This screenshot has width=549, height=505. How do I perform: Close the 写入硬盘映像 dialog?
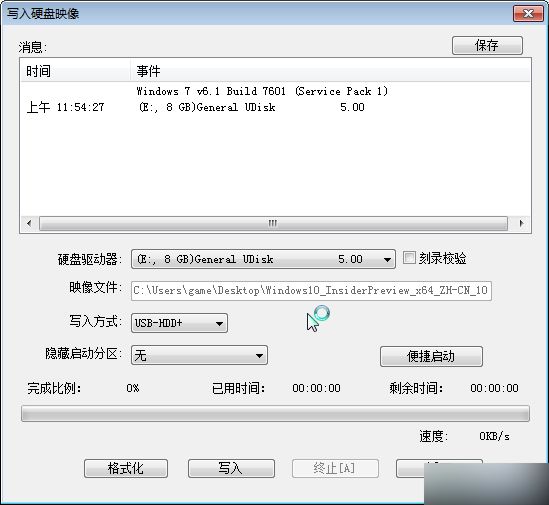point(529,14)
